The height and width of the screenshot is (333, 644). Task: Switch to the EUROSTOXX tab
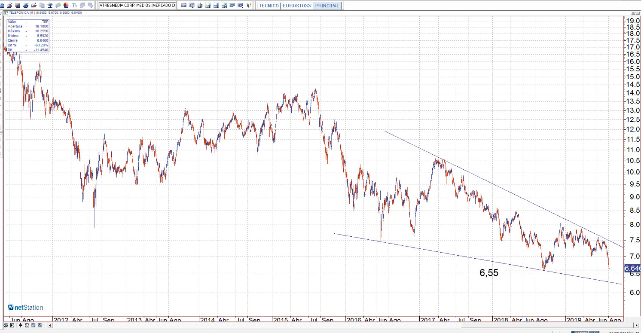(297, 6)
